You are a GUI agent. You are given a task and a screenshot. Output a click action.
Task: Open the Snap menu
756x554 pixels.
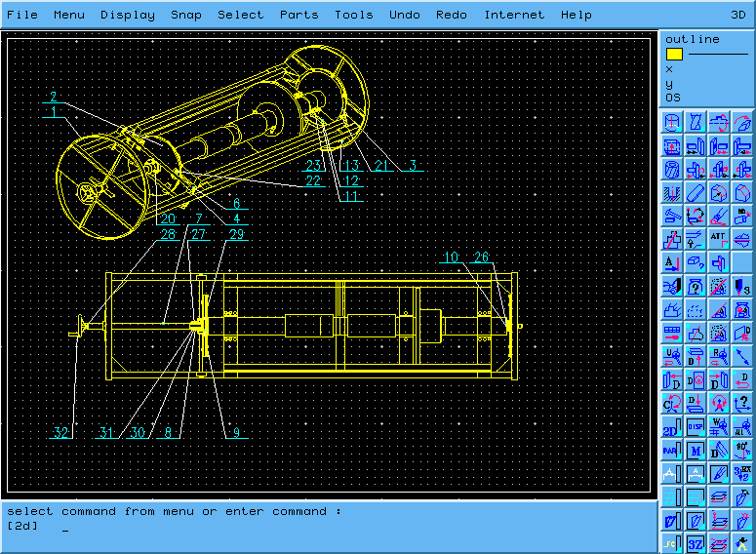coord(186,15)
